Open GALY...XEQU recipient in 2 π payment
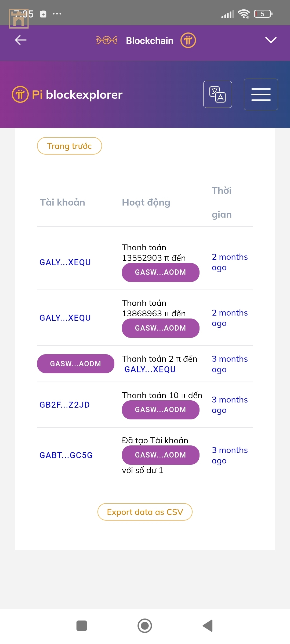The width and height of the screenshot is (290, 644). click(150, 369)
